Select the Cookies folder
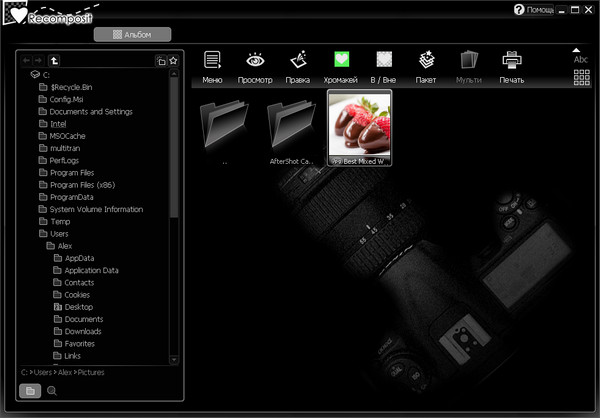Screen dimensions: 600x418 (72, 295)
